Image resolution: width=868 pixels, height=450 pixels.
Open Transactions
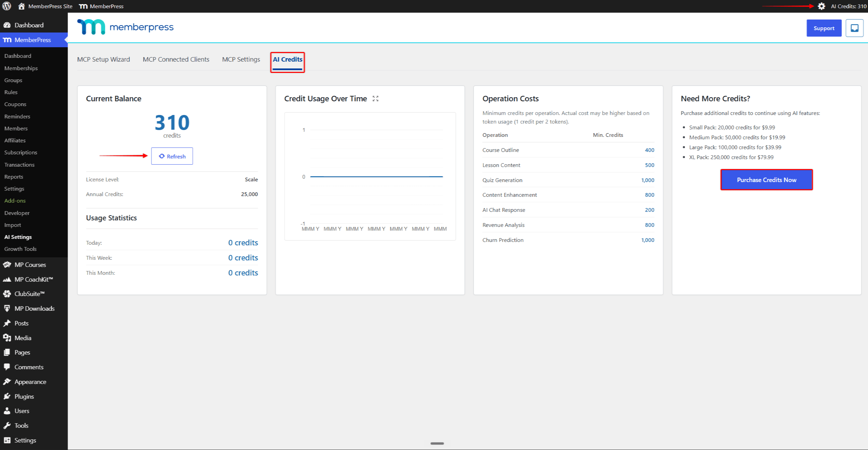19,165
